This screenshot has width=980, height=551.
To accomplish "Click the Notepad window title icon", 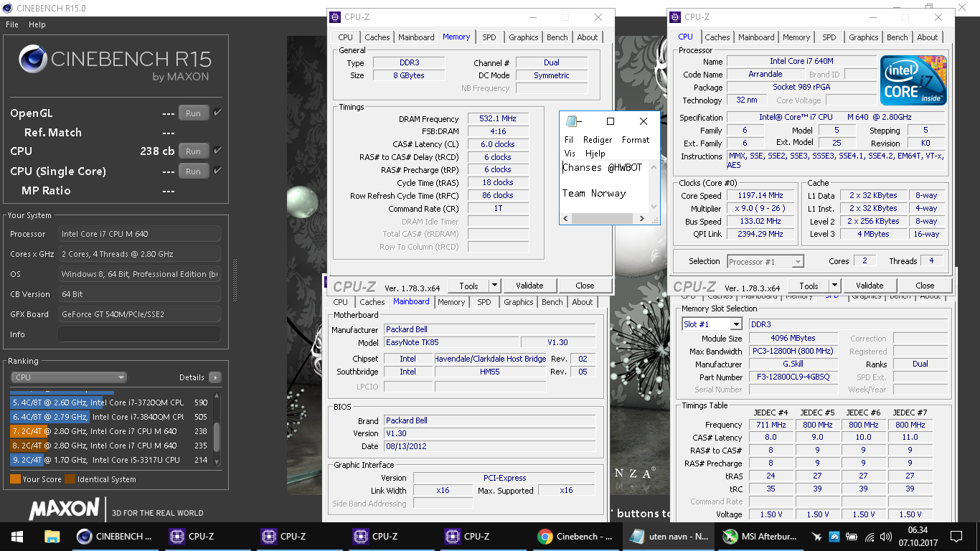I will [x=572, y=121].
